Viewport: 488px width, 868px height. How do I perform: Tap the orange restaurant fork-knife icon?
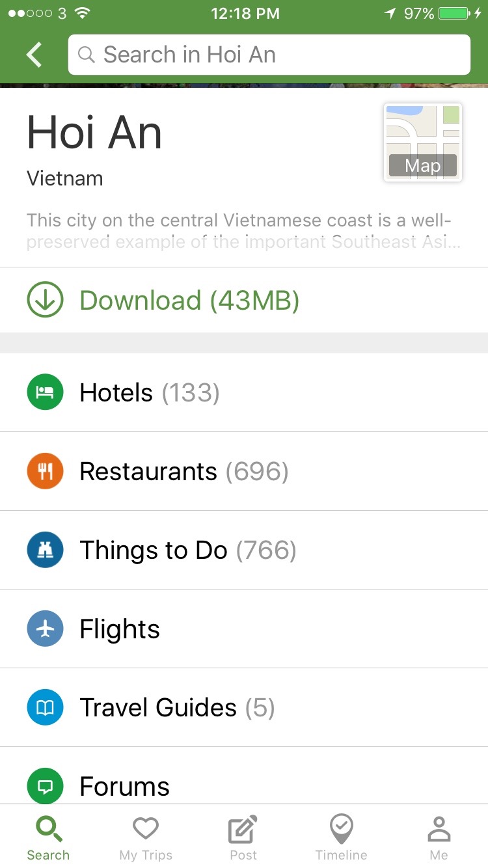coord(45,471)
